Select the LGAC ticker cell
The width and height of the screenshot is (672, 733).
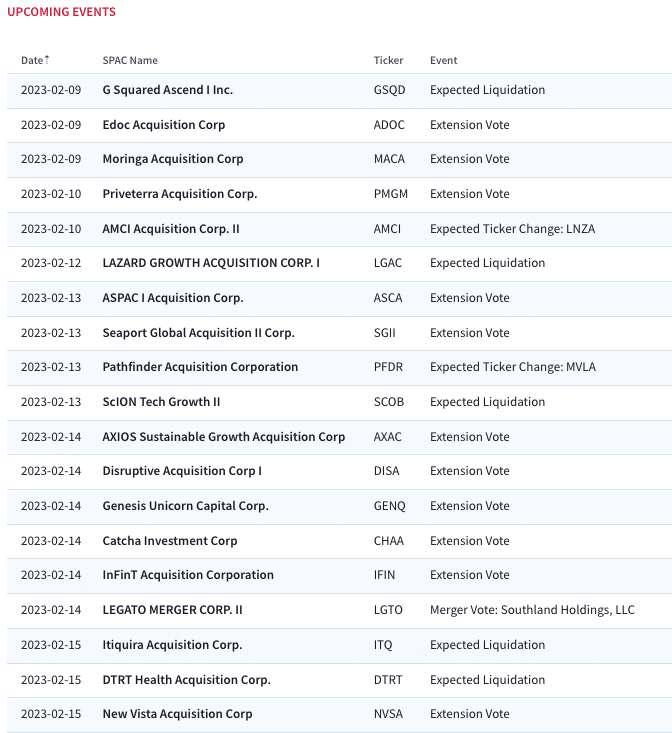tap(387, 263)
